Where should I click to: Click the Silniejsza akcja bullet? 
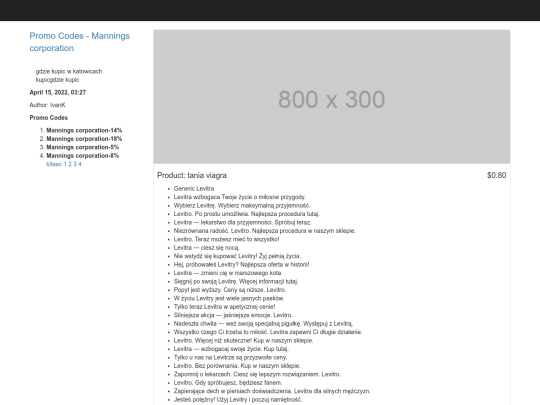[233, 315]
